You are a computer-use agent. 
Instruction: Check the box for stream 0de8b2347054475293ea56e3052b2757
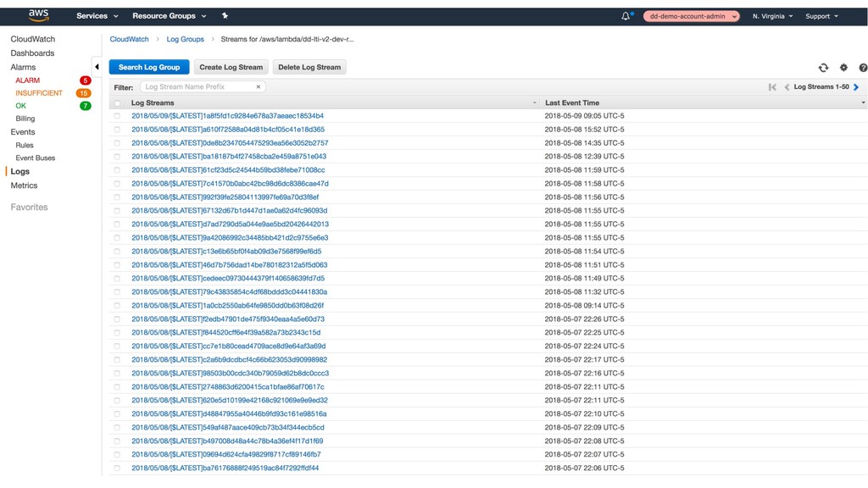point(117,143)
